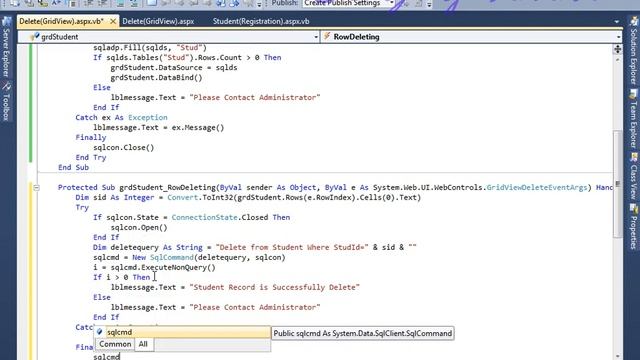The height and width of the screenshot is (360, 640).
Task: Click 'ConnectionState.Closed' in the If statement
Action: [220, 218]
